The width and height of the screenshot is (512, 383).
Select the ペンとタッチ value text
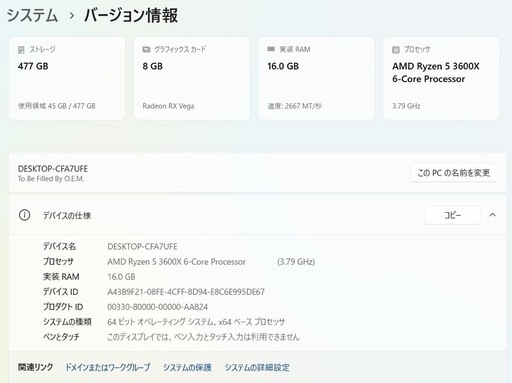(203, 337)
